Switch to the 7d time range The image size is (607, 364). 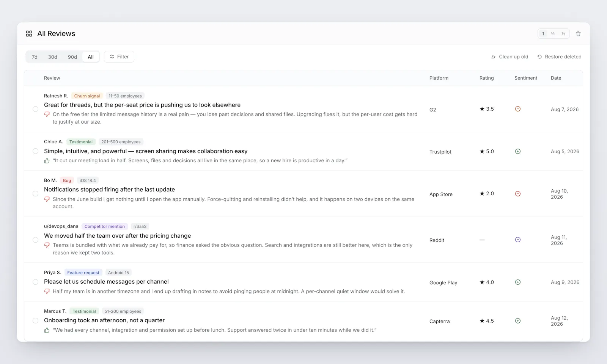click(35, 57)
